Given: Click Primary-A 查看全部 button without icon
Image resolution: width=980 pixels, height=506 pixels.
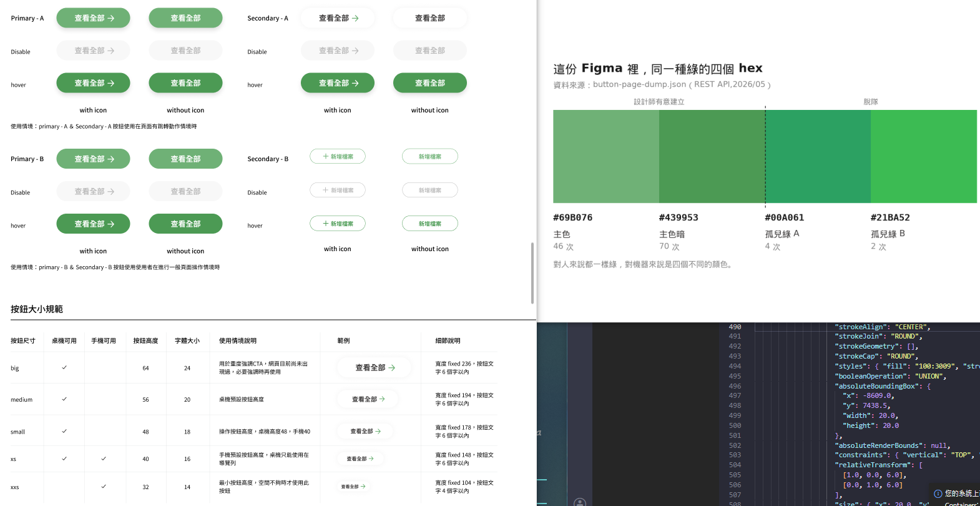Looking at the screenshot, I should click(x=185, y=18).
